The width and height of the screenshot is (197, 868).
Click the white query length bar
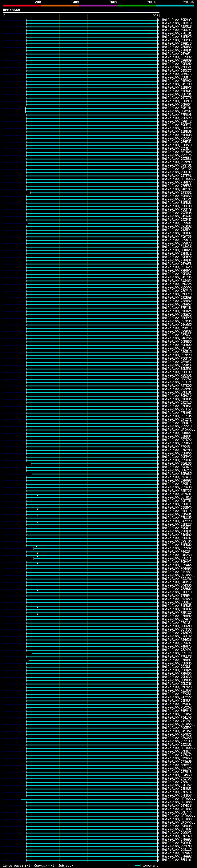tap(81, 12)
